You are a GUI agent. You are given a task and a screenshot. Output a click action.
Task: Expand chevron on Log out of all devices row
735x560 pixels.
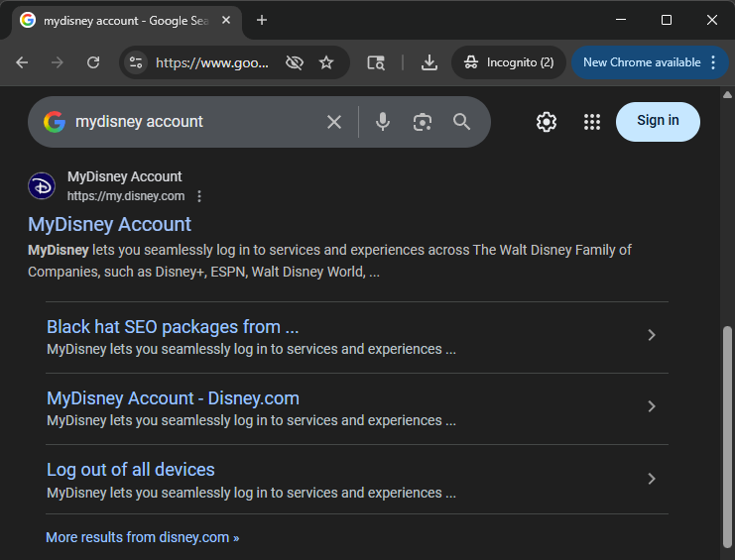pos(652,479)
